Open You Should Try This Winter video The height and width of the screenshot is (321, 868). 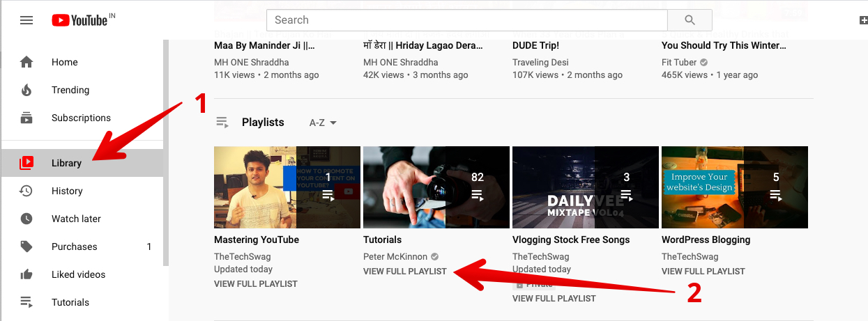pos(724,46)
